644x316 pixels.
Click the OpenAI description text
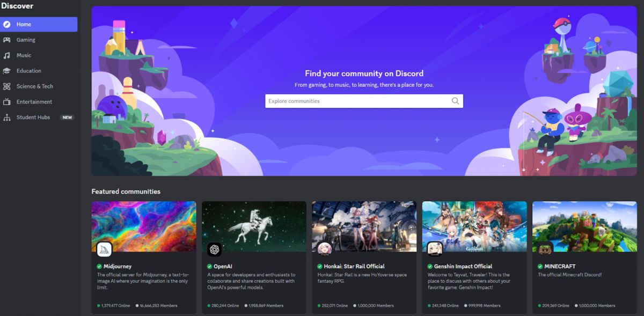[251, 281]
